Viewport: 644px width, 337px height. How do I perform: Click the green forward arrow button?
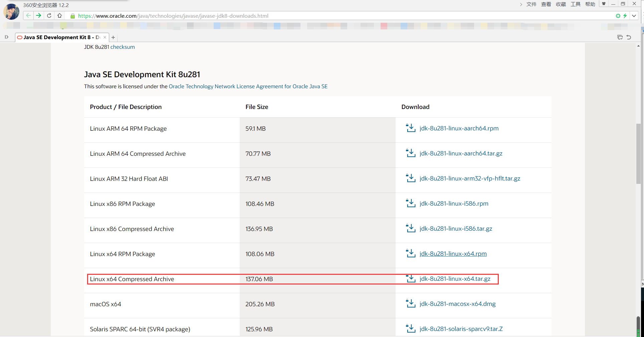39,16
